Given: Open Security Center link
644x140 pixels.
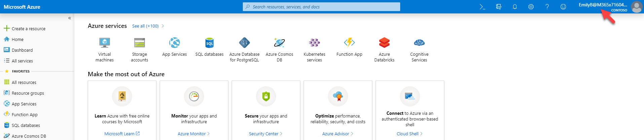Looking at the screenshot, I should click(266, 134).
